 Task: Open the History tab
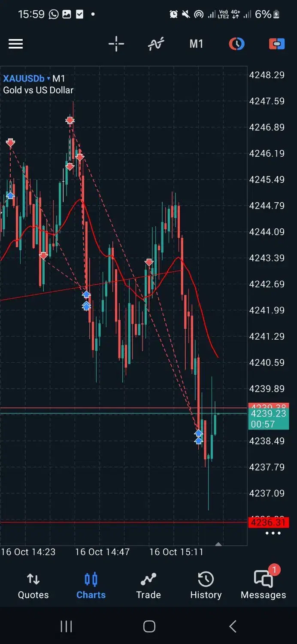(x=206, y=586)
